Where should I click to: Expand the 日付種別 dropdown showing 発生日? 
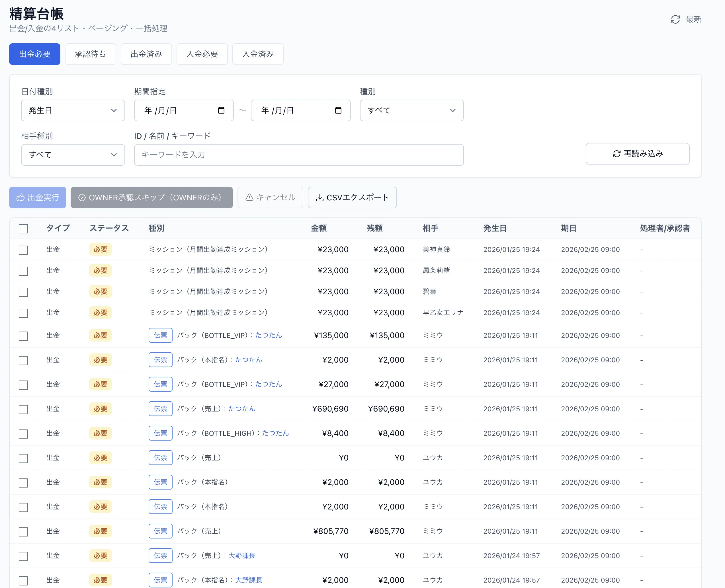click(x=73, y=110)
